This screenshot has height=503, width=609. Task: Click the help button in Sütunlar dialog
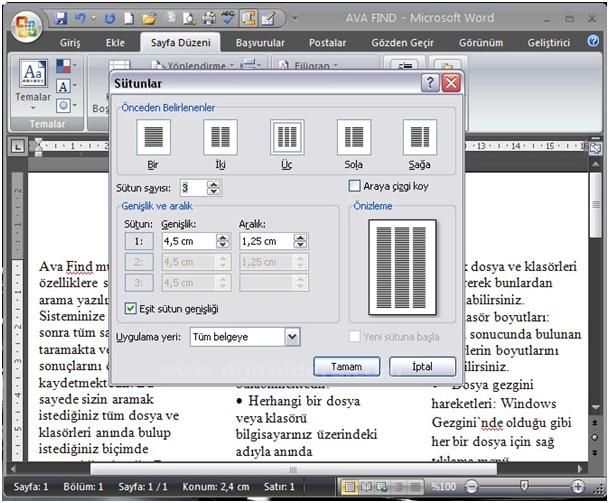430,83
